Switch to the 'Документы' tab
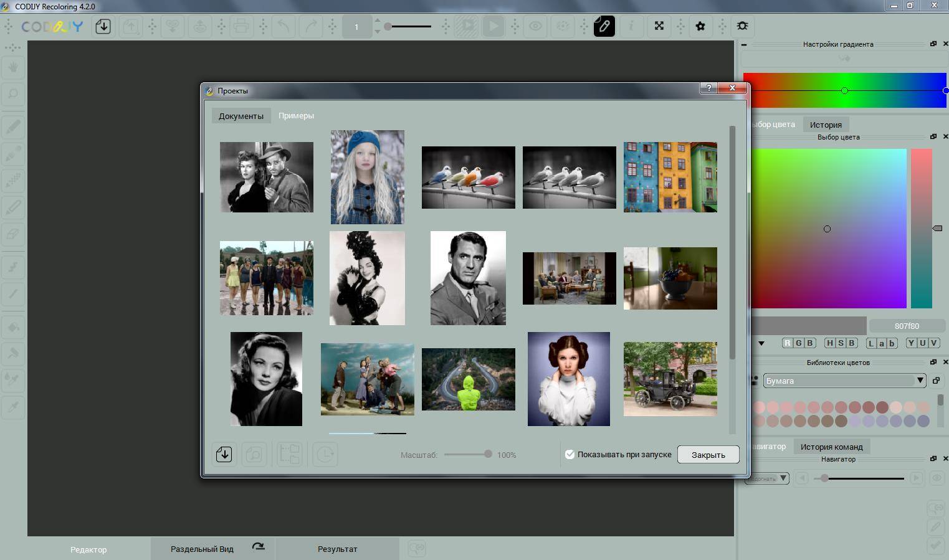 (241, 116)
